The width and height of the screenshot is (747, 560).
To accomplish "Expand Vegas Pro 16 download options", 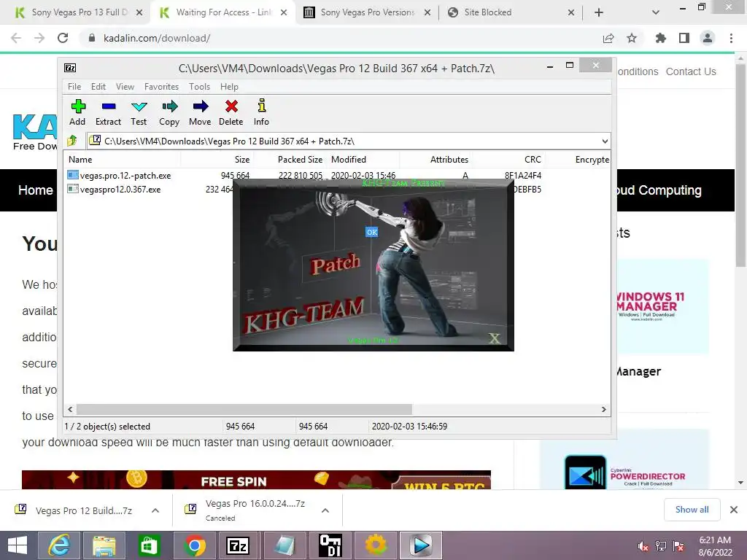I will (325, 510).
